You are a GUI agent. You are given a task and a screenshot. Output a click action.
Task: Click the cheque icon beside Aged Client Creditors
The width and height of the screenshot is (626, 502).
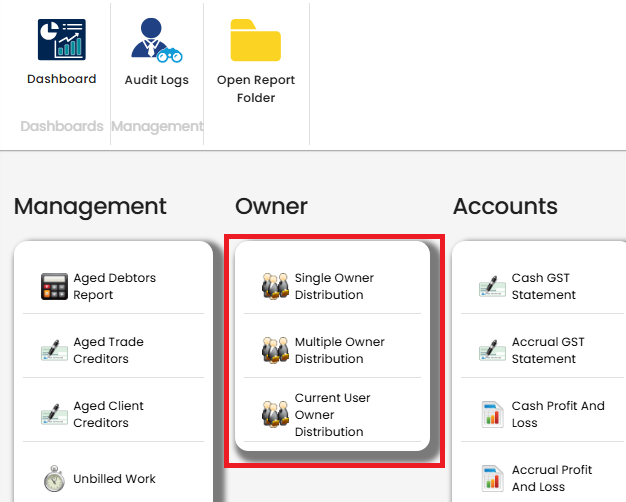pos(53,415)
